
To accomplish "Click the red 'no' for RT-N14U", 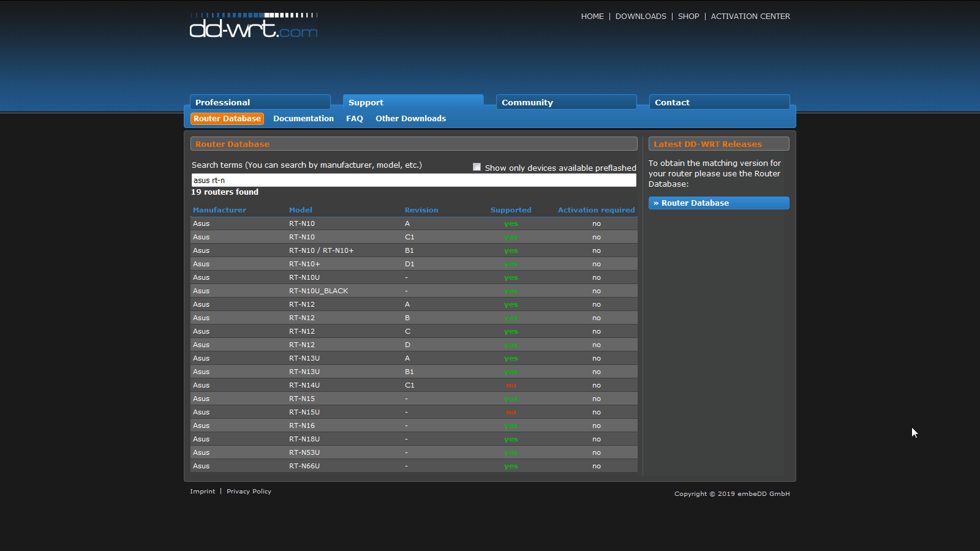I will (511, 386).
